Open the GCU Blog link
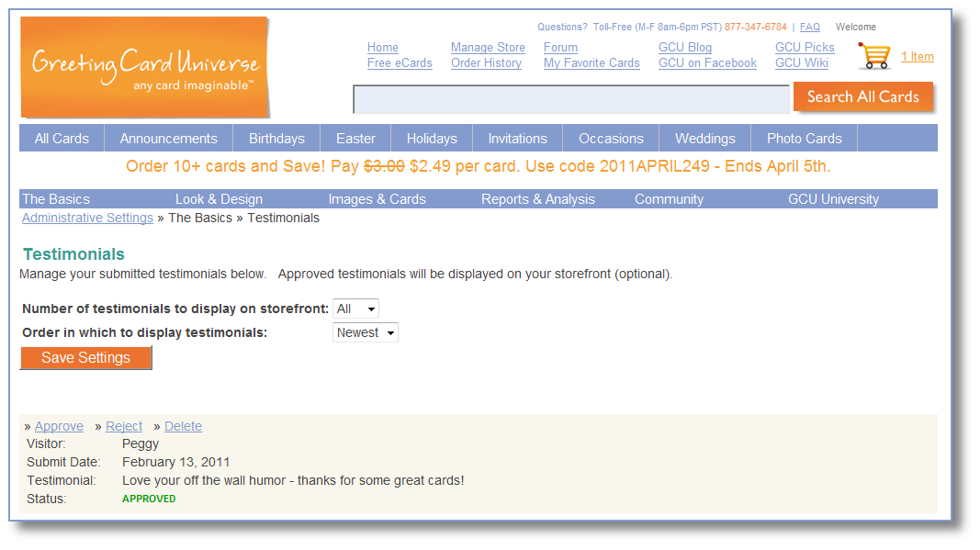This screenshot has width=980, height=550. pos(685,48)
